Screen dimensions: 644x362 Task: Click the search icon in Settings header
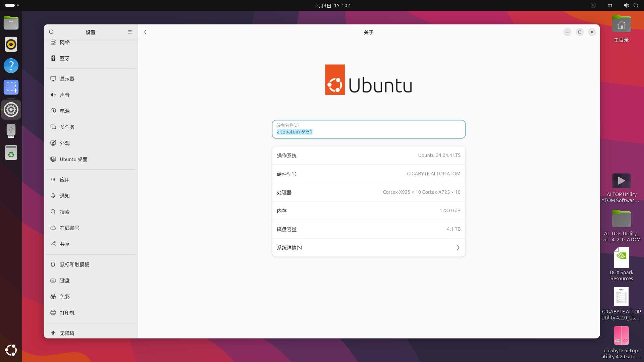click(51, 32)
